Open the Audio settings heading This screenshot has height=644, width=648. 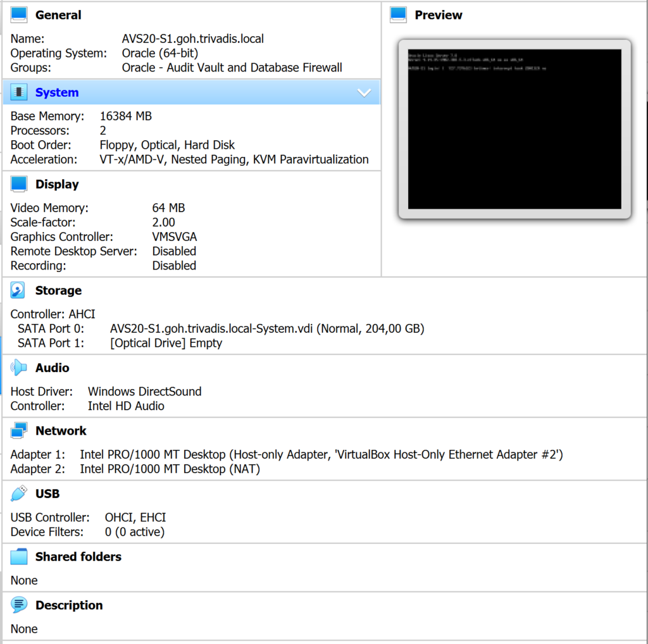[52, 368]
